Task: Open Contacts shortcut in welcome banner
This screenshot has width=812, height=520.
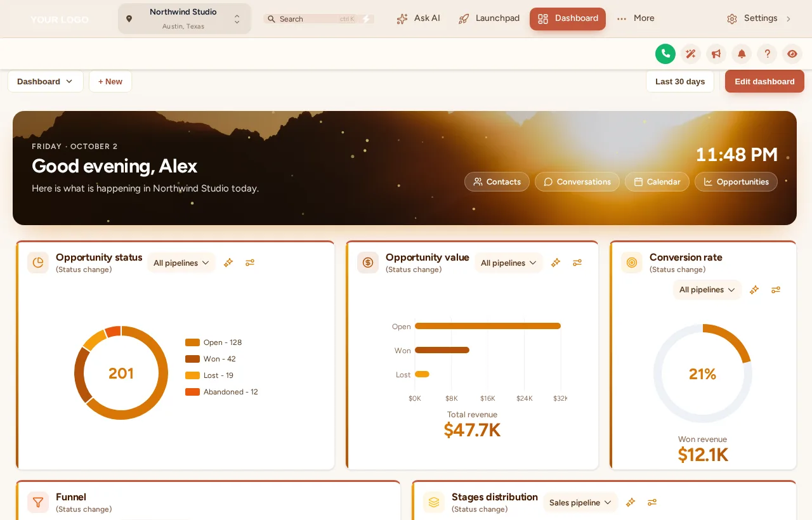Action: (497, 181)
